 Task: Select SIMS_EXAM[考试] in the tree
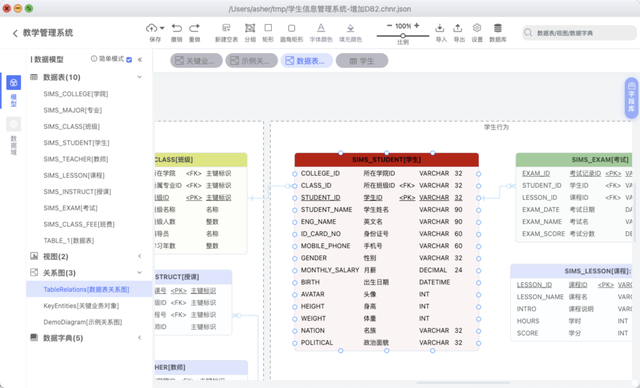click(70, 208)
